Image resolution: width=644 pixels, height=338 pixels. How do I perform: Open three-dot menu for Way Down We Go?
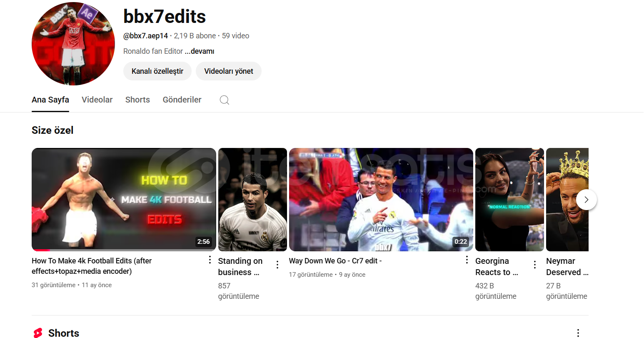coord(467,260)
